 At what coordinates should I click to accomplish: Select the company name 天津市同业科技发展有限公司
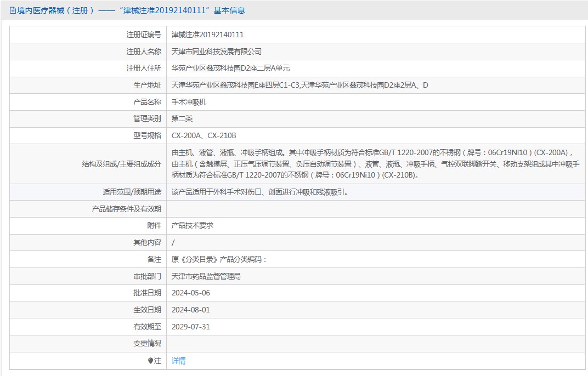(x=216, y=51)
